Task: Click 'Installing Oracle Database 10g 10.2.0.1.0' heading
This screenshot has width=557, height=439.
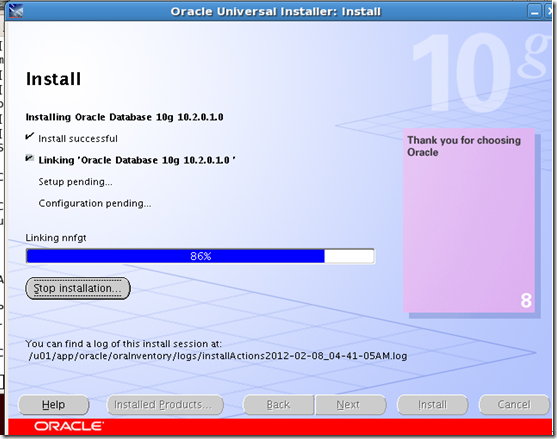Action: [x=124, y=117]
